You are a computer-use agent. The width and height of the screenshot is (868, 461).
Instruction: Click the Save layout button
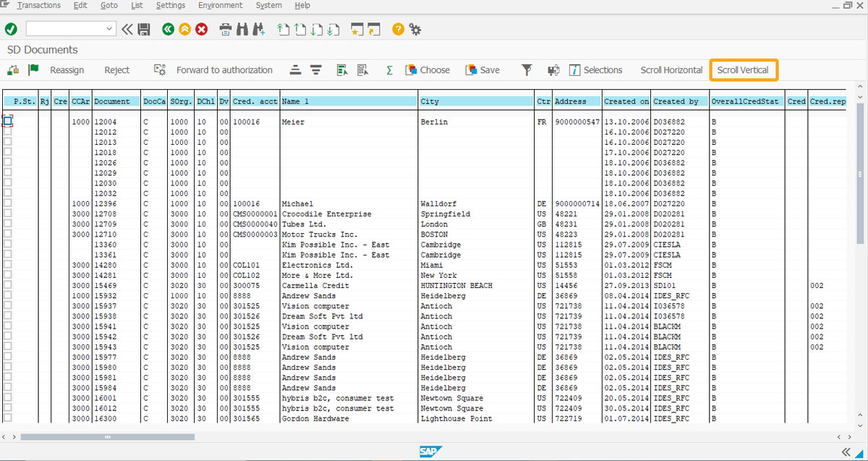(482, 70)
